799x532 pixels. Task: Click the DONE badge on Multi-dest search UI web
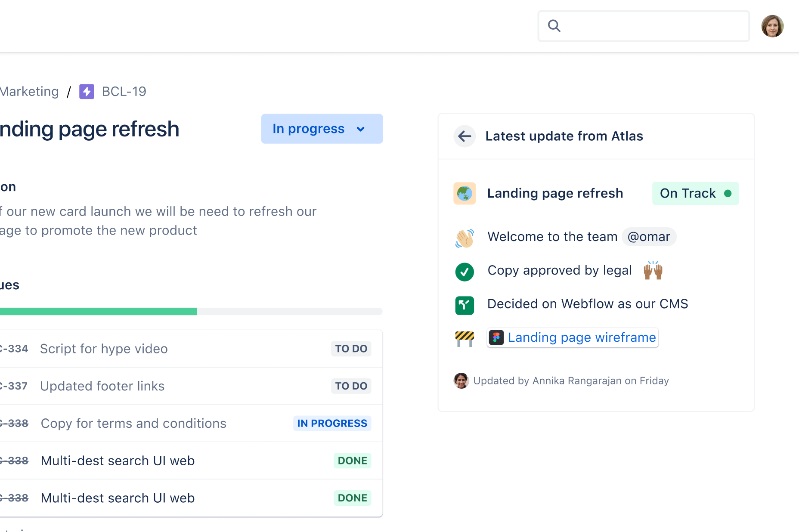tap(352, 461)
